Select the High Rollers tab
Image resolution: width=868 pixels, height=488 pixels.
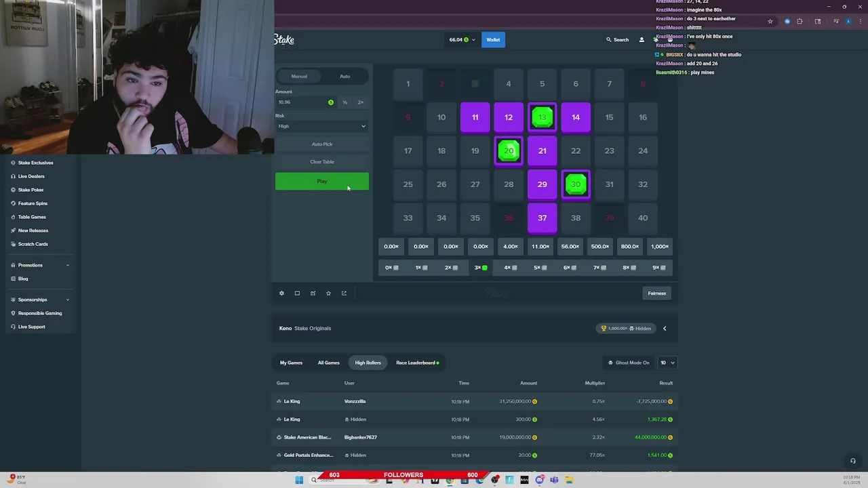coord(368,363)
